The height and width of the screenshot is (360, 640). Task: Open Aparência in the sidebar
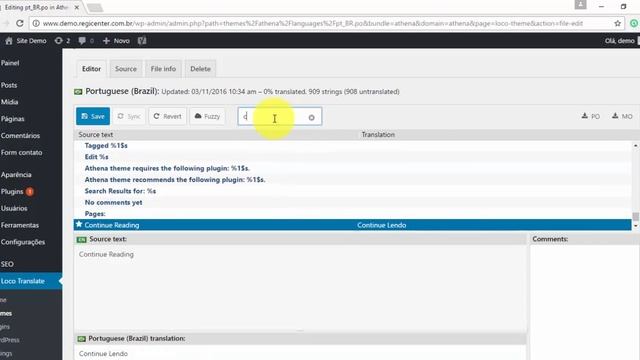tap(16, 175)
